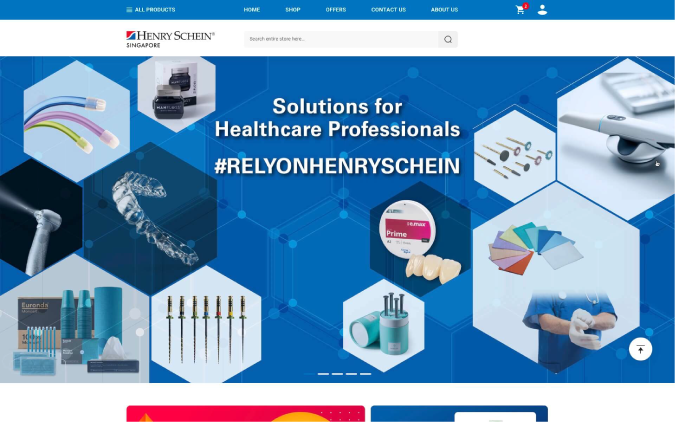Click the Henry Schein Singapore logo
This screenshot has height=422, width=675.
tap(170, 39)
